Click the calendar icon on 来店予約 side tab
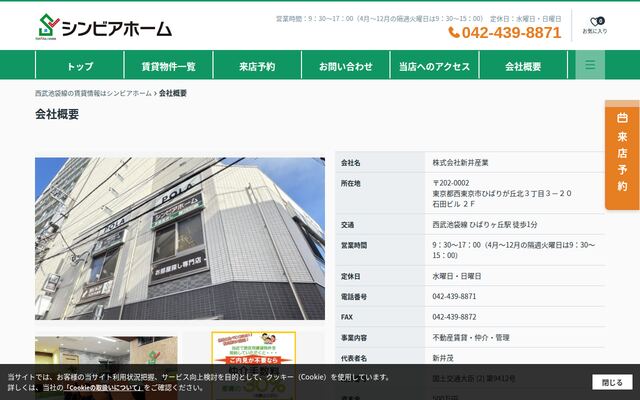The image size is (640, 400). click(x=622, y=118)
